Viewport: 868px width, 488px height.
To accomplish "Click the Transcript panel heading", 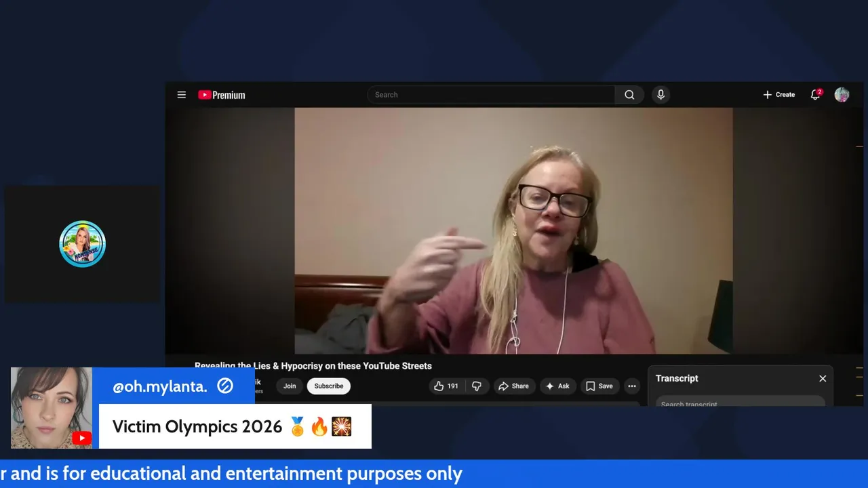I will pos(677,378).
